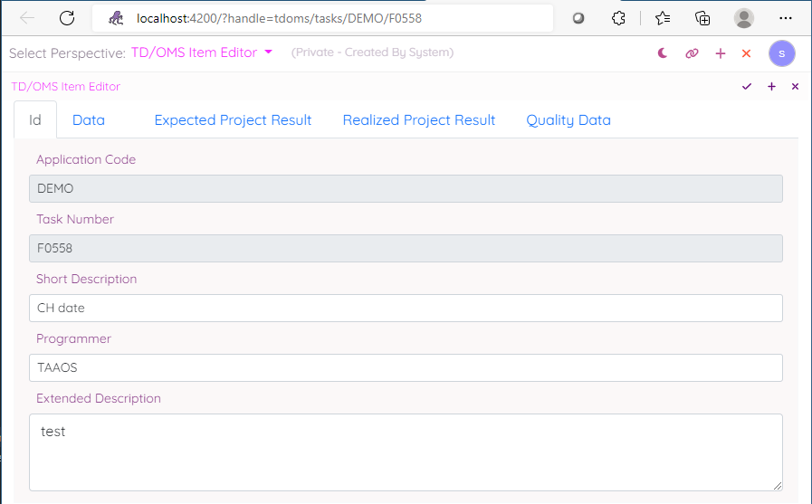Click the pink plus icon in the perspective bar
This screenshot has height=504, width=812.
point(721,53)
